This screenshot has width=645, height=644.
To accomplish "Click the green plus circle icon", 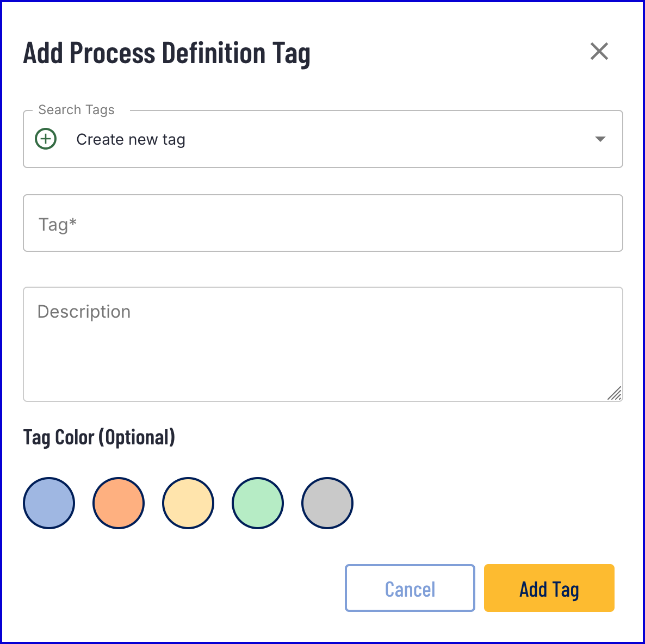I will pos(46,139).
